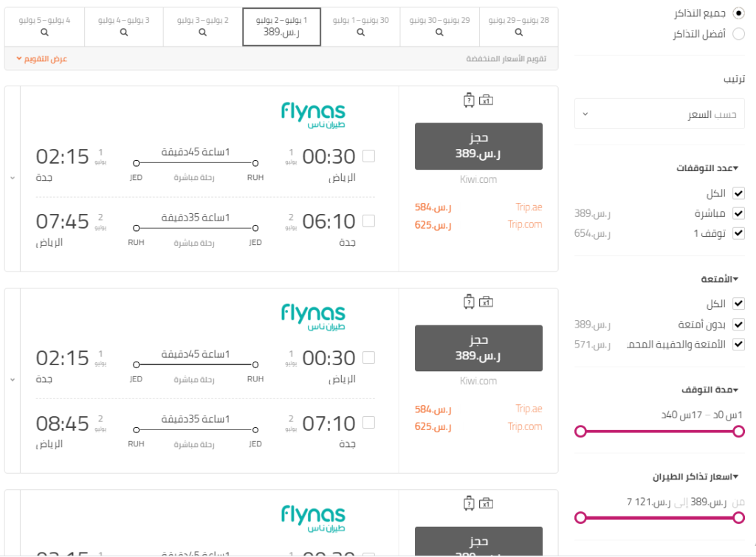Screen dimensions: 756x557
Task: Click carry-on luggage icon in second flight card
Action: click(468, 302)
